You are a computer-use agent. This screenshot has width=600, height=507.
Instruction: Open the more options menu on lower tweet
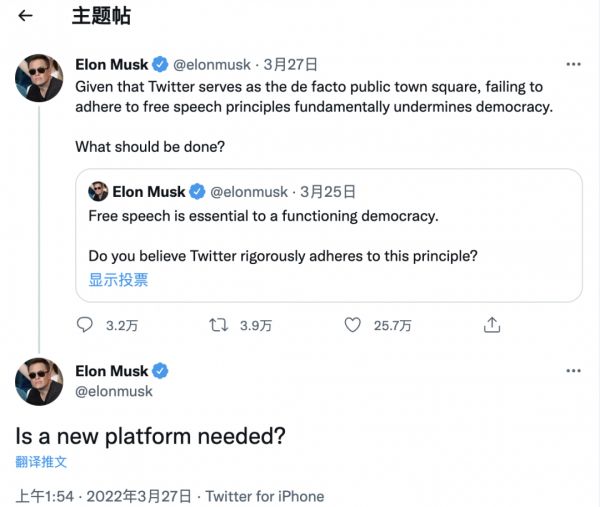(573, 371)
